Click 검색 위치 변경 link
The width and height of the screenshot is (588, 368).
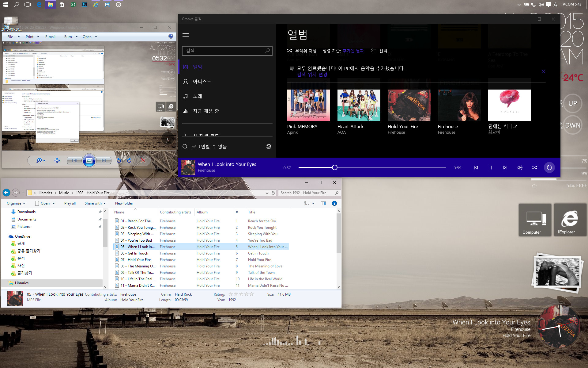312,75
